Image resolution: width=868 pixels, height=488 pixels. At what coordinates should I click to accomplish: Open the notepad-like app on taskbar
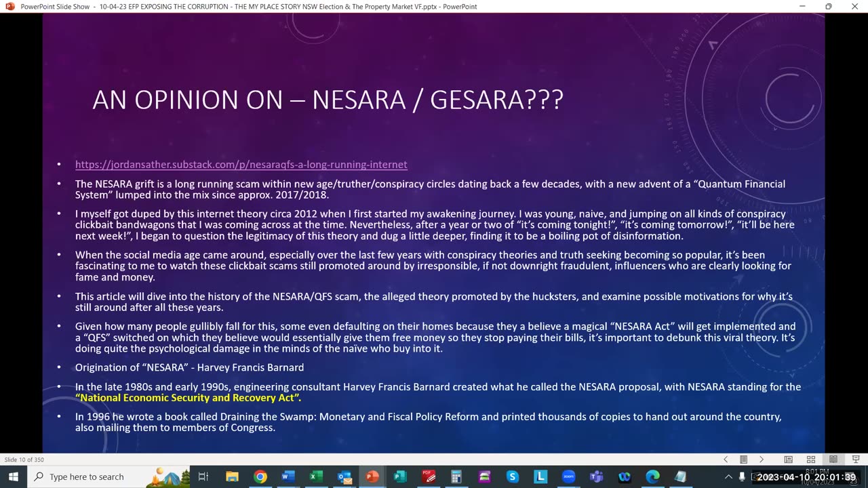681,476
